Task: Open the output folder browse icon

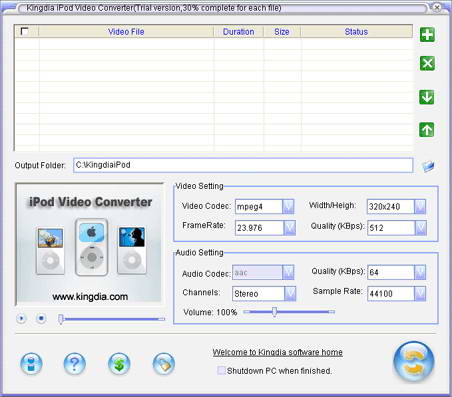Action: point(428,166)
